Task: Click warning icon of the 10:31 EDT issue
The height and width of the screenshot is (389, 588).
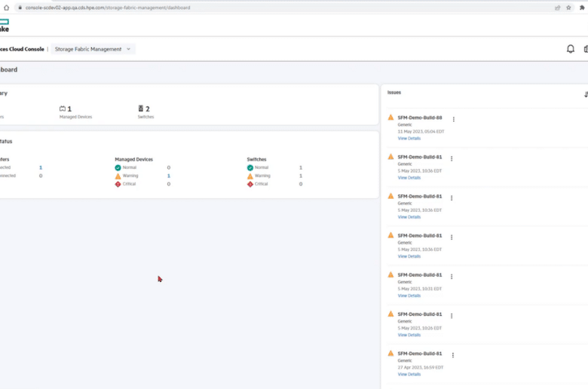Action: (390, 274)
